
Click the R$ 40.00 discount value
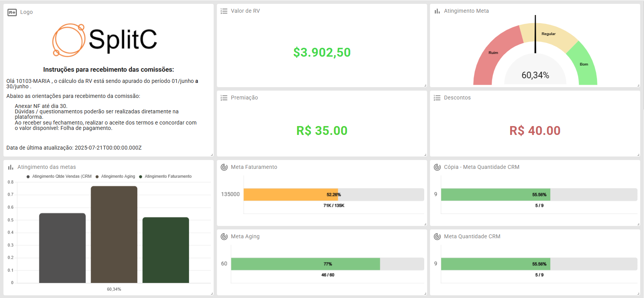[x=535, y=131]
